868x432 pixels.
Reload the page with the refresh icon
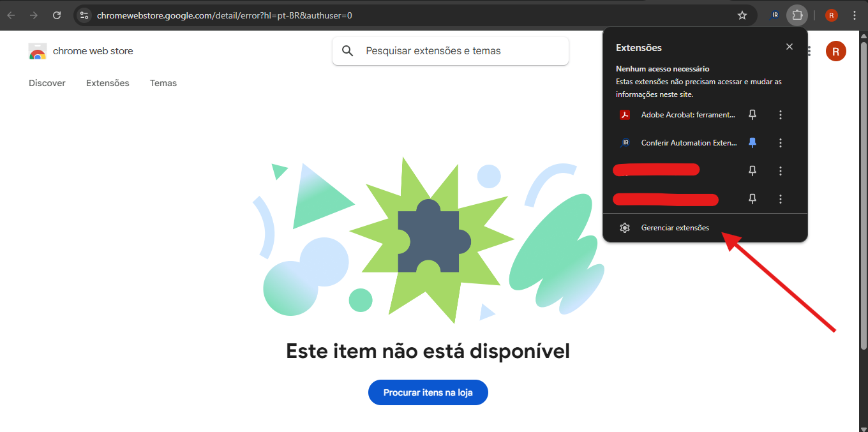coord(57,15)
